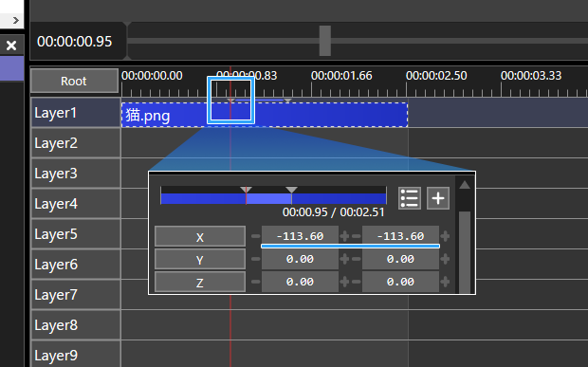Open the keyframe list icon
Screen dimensions: 588x367
point(409,198)
